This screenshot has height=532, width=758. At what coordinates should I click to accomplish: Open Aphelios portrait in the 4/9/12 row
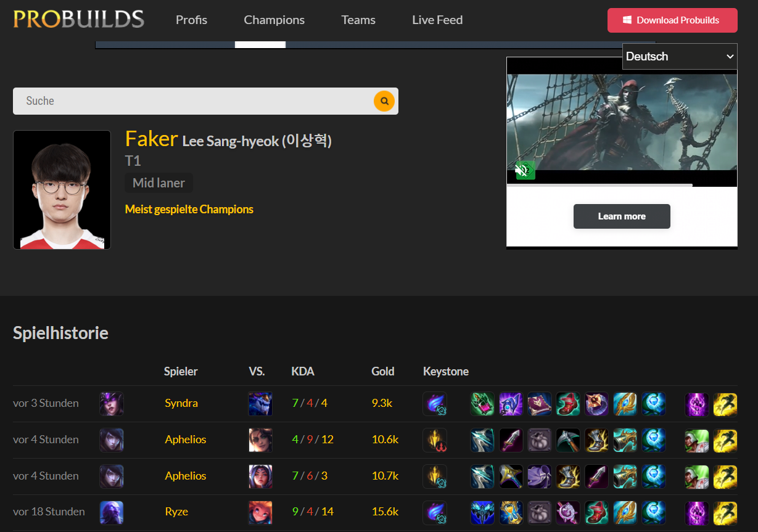[112, 440]
